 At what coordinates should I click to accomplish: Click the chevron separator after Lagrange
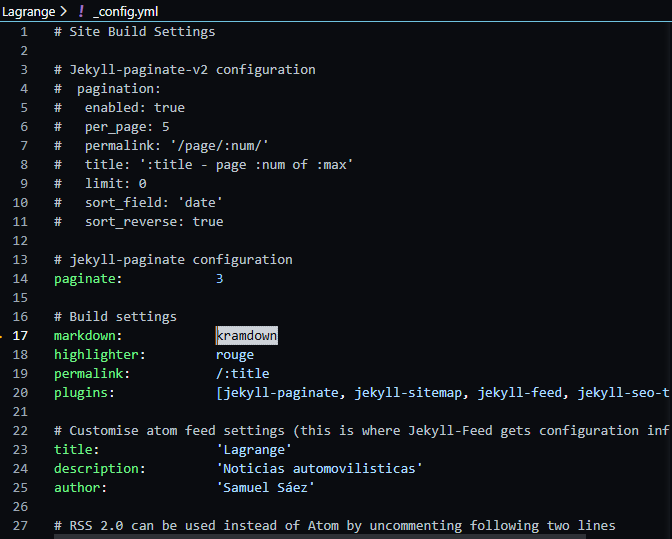63,11
